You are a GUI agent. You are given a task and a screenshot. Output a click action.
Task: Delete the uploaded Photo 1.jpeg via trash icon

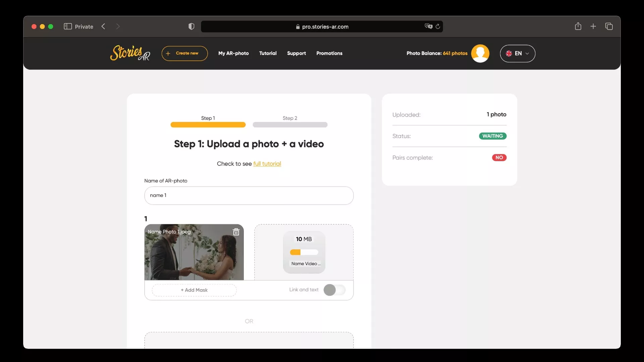coord(236,232)
